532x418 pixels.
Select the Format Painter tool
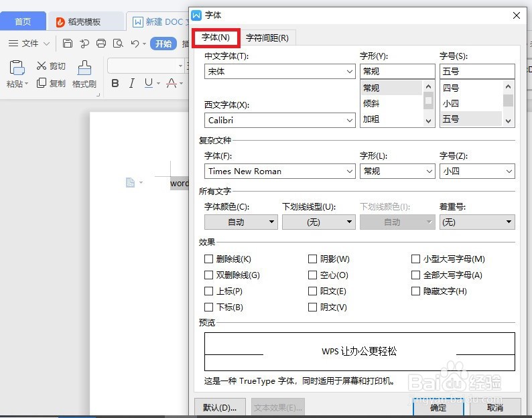(84, 74)
